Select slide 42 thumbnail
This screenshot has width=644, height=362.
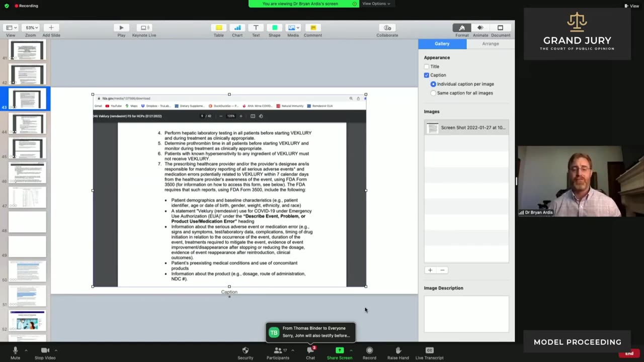28,75
